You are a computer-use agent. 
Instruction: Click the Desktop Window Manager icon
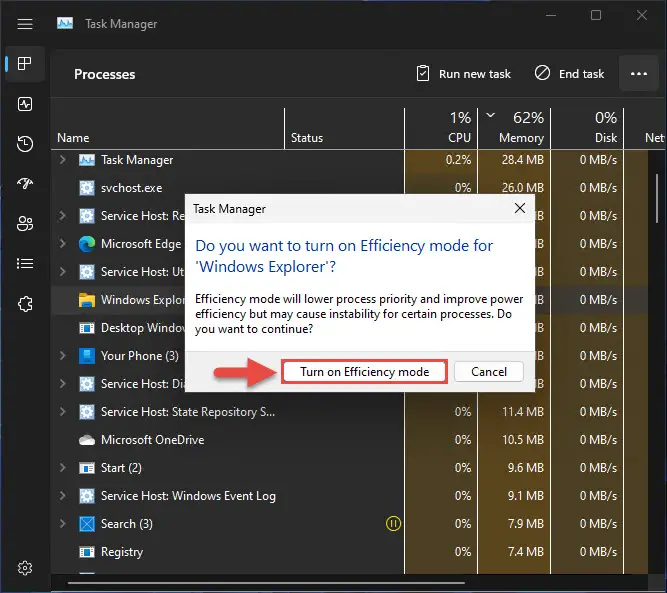pos(87,328)
